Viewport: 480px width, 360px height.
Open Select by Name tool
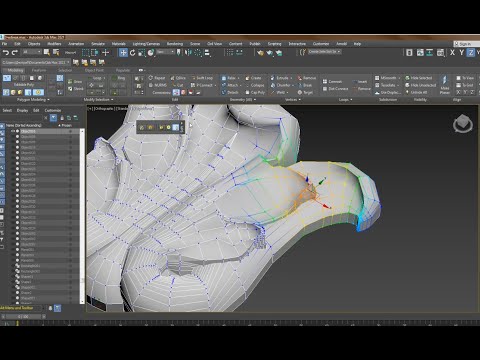56,52
